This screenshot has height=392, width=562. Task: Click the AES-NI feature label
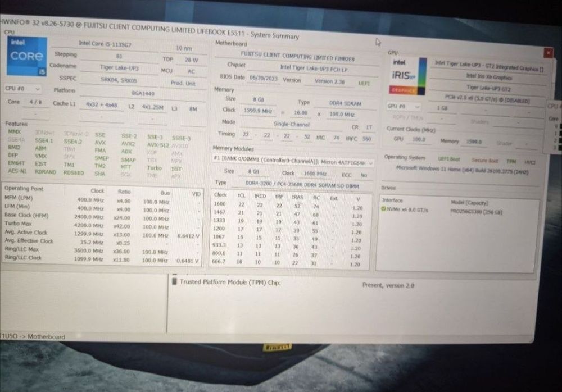(x=17, y=171)
